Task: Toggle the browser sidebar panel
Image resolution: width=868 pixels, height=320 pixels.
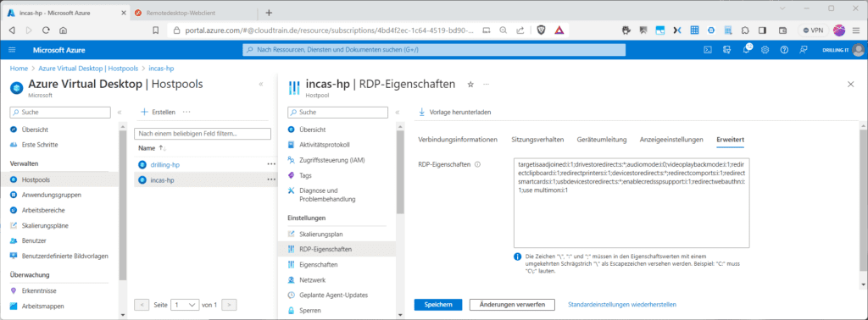Action: pyautogui.click(x=762, y=30)
